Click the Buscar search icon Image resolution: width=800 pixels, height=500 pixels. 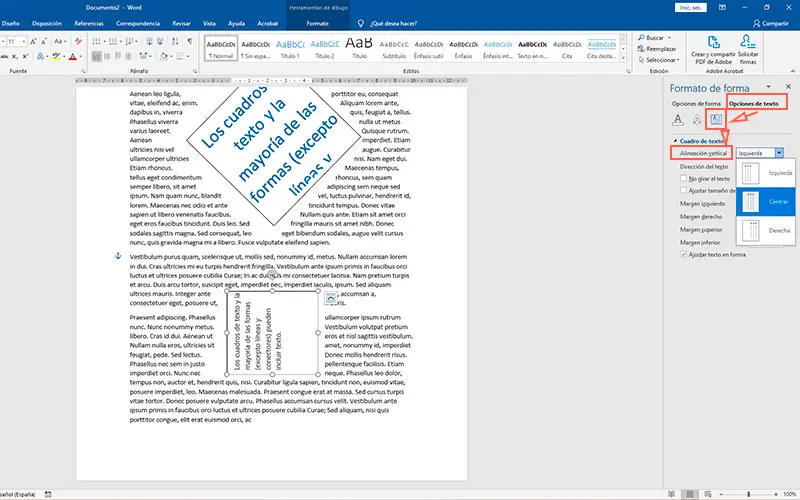[641, 38]
